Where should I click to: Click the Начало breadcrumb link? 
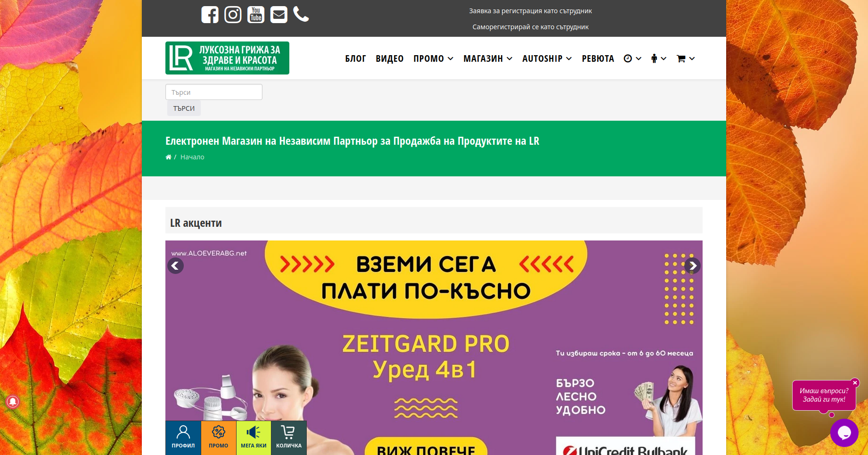point(192,157)
